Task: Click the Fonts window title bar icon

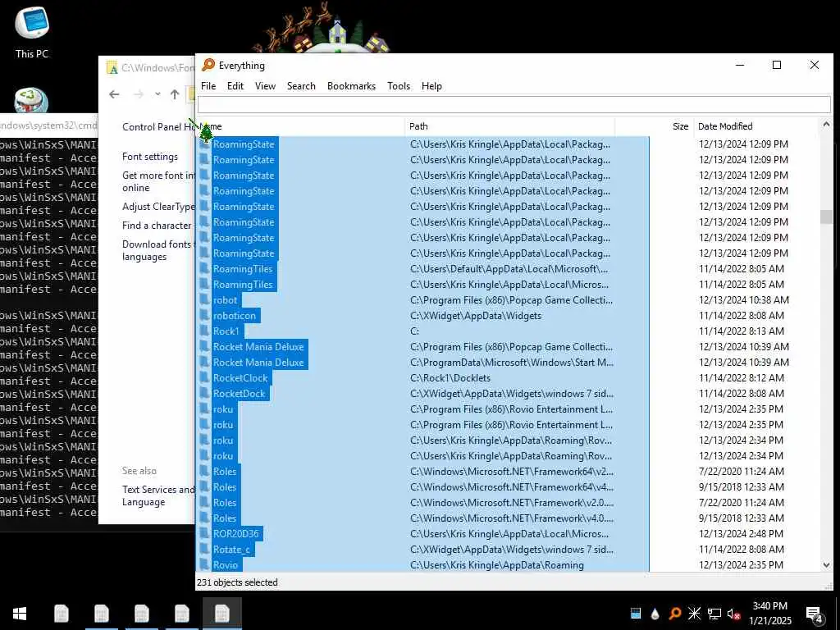Action: tap(112, 67)
